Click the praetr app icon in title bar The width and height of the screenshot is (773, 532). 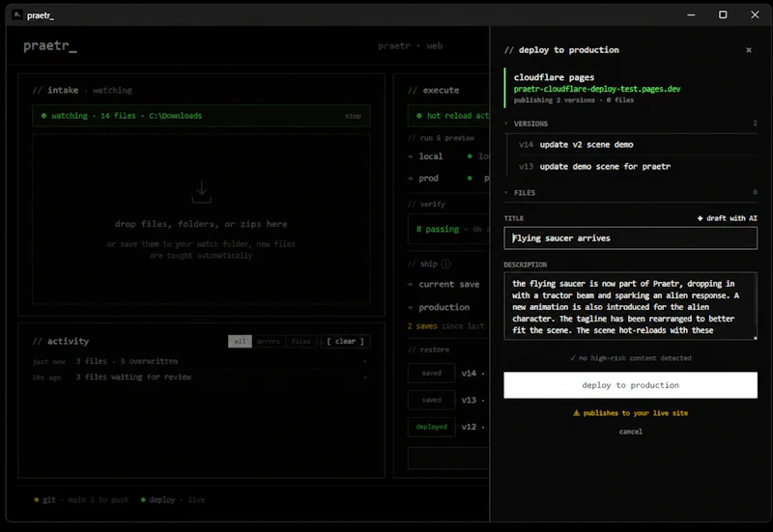(17, 15)
